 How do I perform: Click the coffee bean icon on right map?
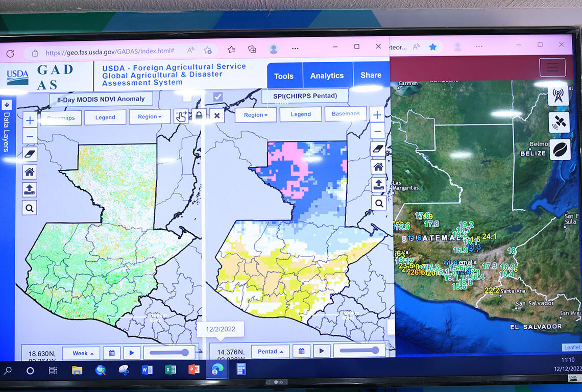(x=560, y=149)
